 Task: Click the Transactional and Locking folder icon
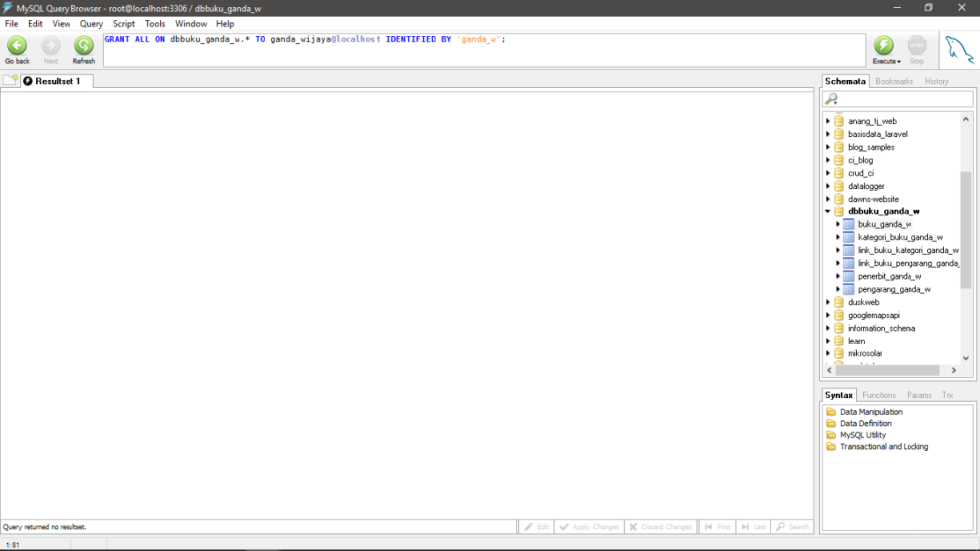click(831, 446)
